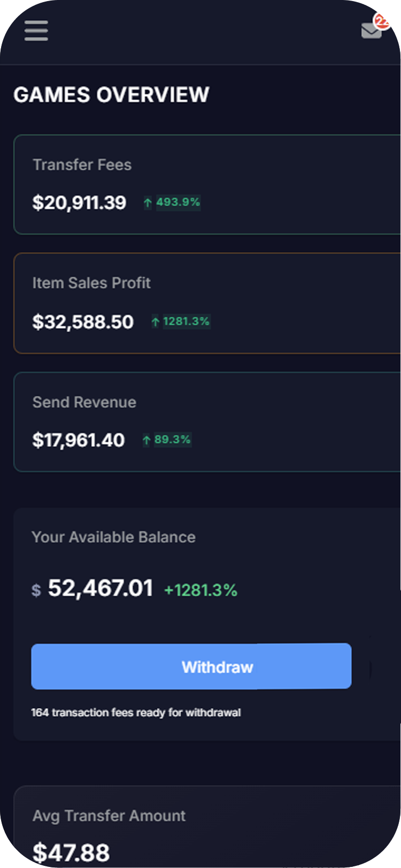This screenshot has height=868, width=401.
Task: Click the Your Available Balance label
Action: [x=113, y=537]
